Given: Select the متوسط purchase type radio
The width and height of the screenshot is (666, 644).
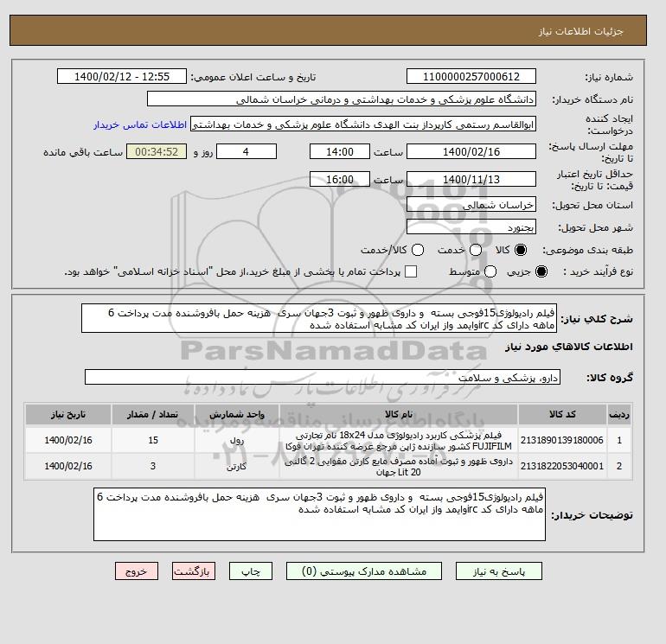Looking at the screenshot, I should pos(490,271).
